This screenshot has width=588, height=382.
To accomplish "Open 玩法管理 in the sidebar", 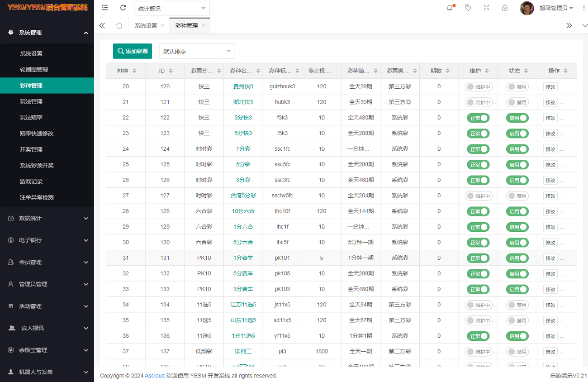I will [x=31, y=101].
